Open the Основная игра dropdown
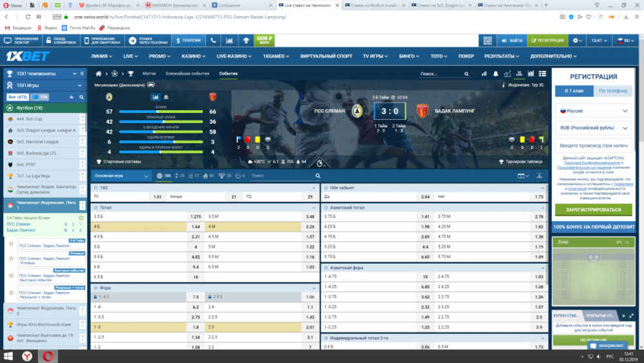This screenshot has width=644, height=363. pyautogui.click(x=122, y=175)
